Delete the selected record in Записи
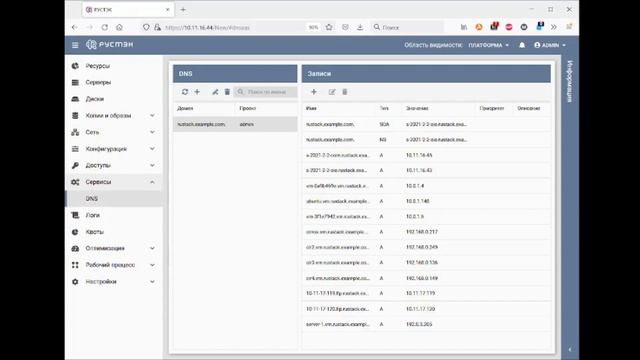The width and height of the screenshot is (640, 360). [x=344, y=92]
